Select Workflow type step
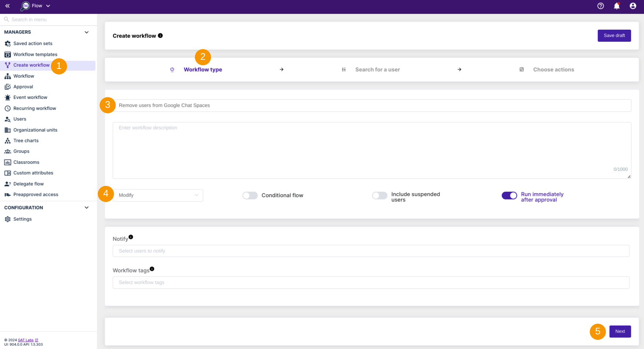The width and height of the screenshot is (644, 349). pyautogui.click(x=203, y=70)
